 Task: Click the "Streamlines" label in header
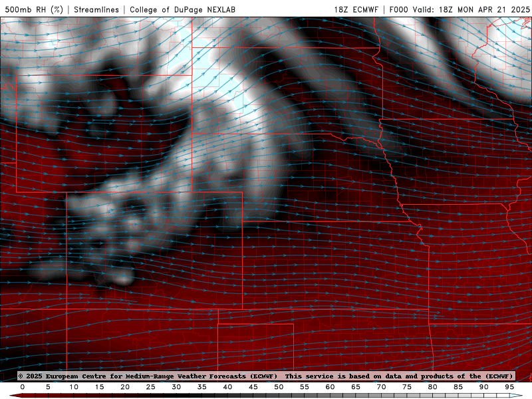click(96, 9)
